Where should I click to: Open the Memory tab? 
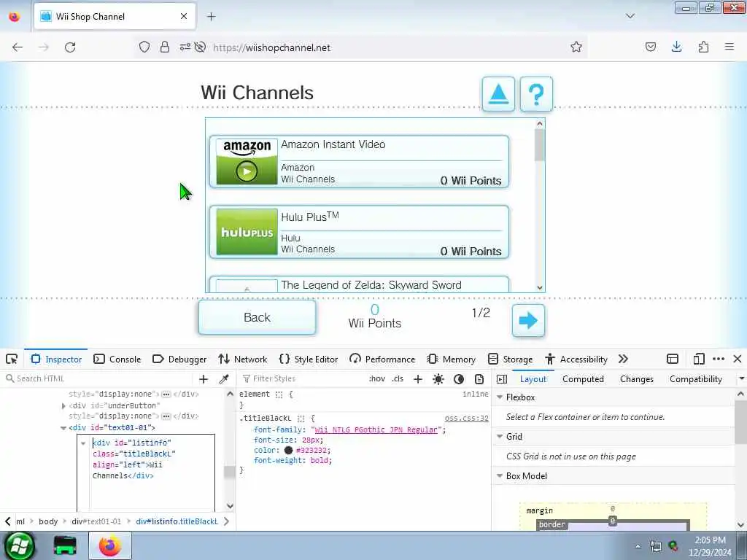point(451,359)
